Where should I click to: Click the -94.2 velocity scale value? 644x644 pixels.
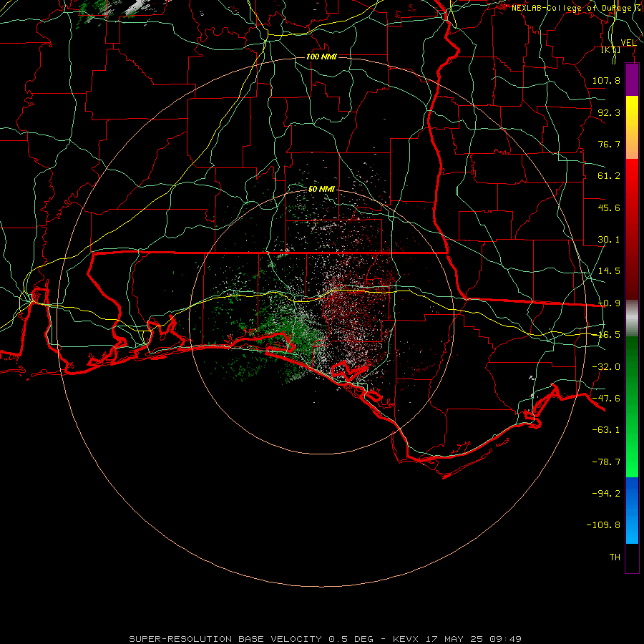click(x=606, y=494)
